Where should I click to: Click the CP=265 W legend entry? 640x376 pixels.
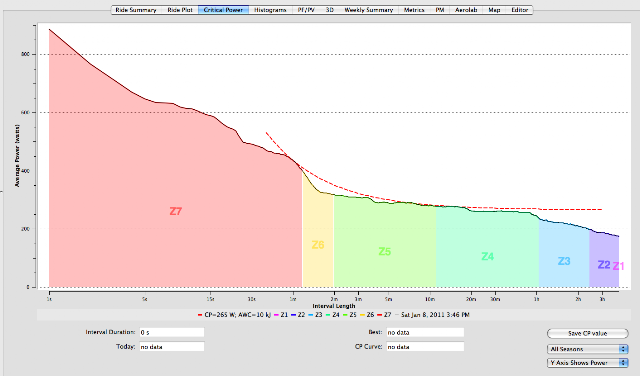(x=234, y=315)
